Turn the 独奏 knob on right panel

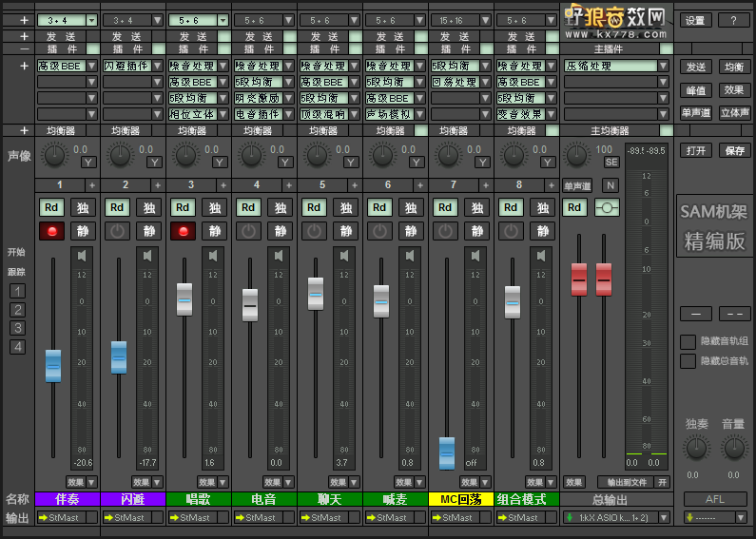(696, 449)
